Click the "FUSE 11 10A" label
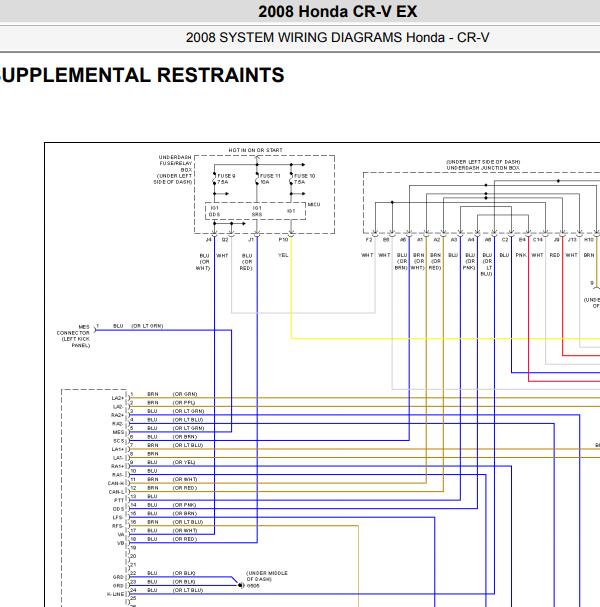The width and height of the screenshot is (600, 607). point(270,179)
